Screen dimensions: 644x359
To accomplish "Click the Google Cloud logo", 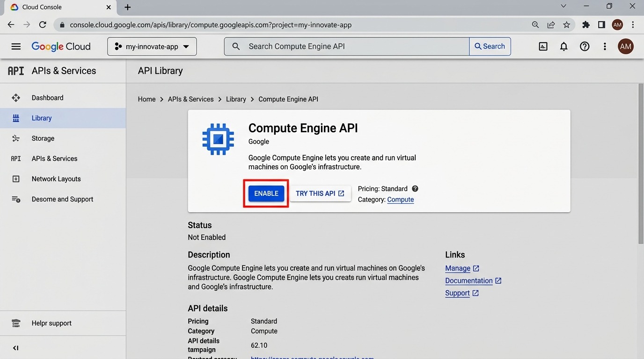I will click(61, 46).
